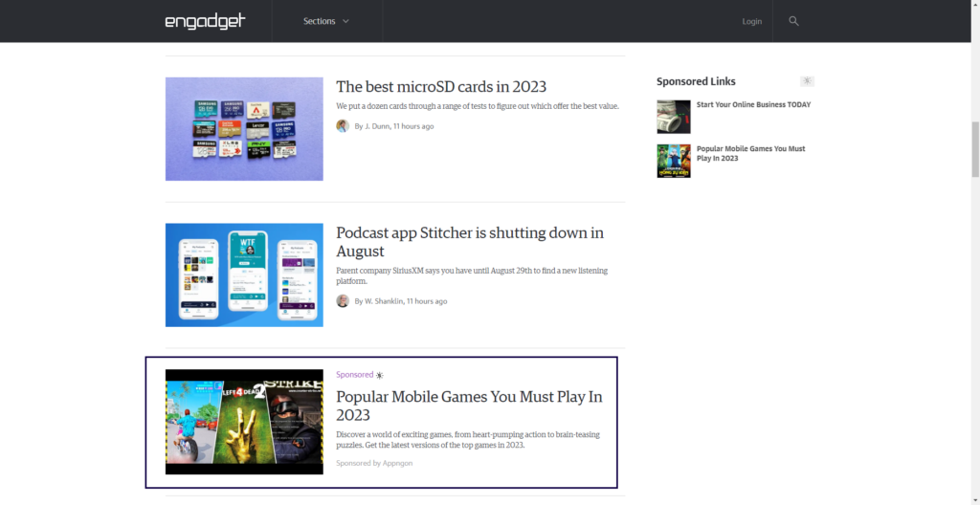980x505 pixels.
Task: Click the microSD cards article thumbnail
Action: coord(244,129)
